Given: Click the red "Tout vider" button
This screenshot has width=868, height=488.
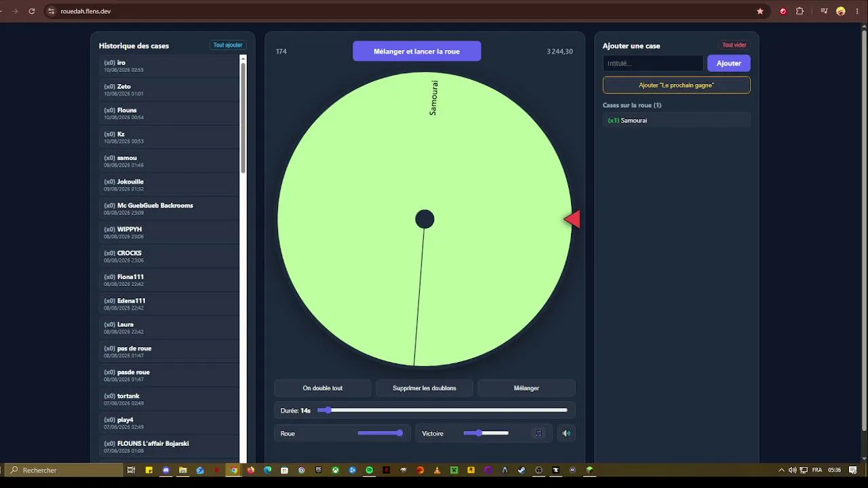Looking at the screenshot, I should tap(734, 45).
